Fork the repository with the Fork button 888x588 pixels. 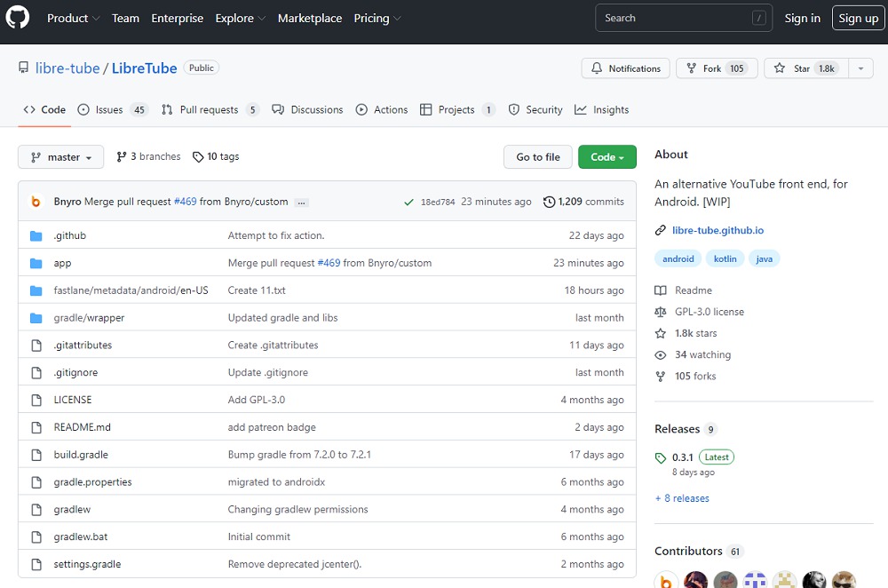coord(717,68)
